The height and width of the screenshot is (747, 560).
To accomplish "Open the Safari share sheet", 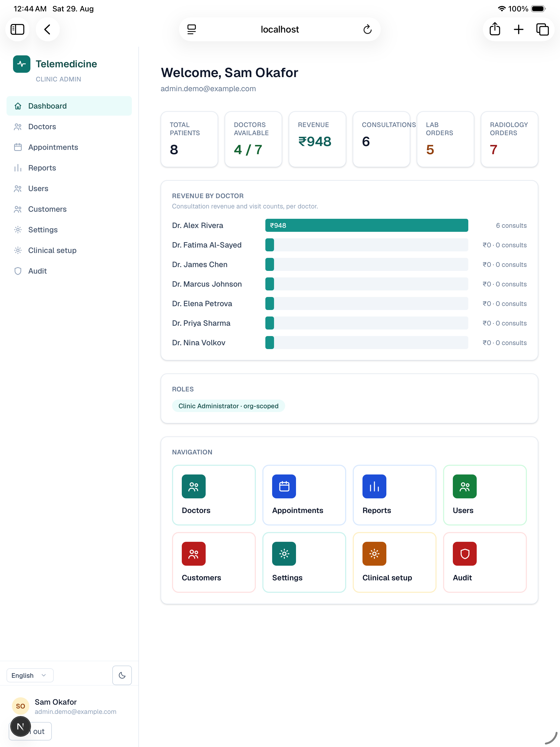I will click(x=495, y=29).
